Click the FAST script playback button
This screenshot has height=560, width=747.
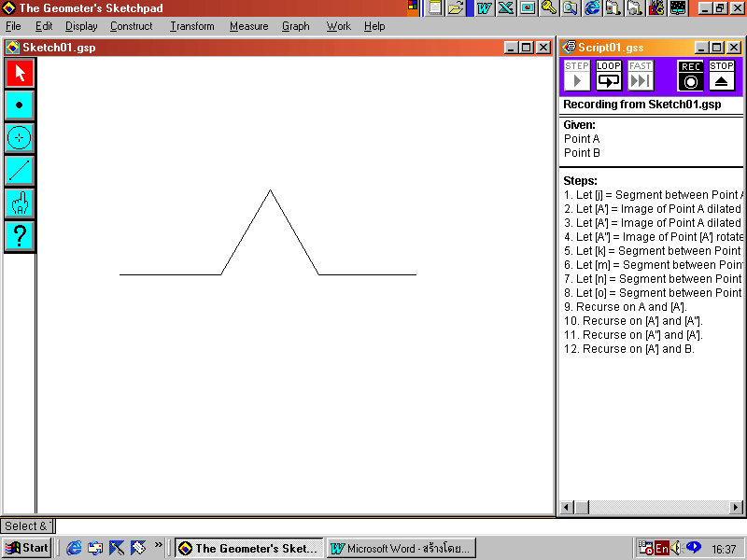coord(641,76)
